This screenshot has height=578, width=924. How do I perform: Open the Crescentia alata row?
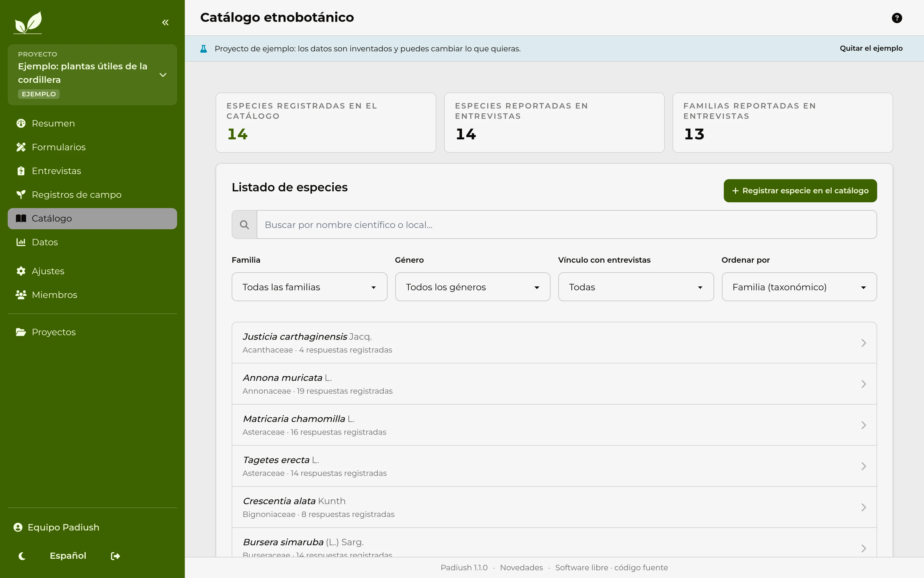[x=554, y=507]
